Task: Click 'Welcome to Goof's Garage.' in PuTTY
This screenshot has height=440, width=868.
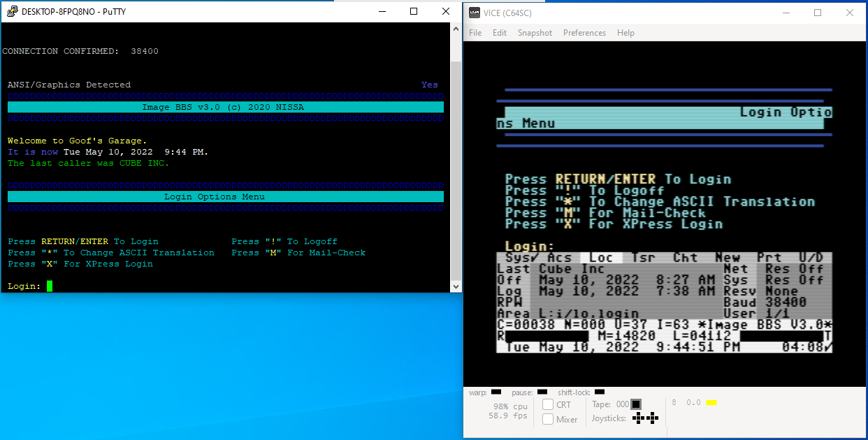Action: tap(78, 141)
